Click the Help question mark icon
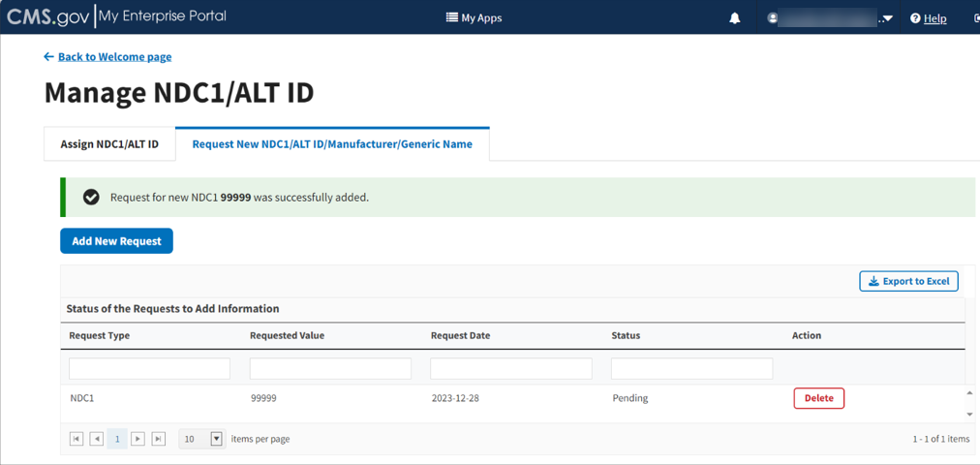980x465 pixels. pos(915,18)
